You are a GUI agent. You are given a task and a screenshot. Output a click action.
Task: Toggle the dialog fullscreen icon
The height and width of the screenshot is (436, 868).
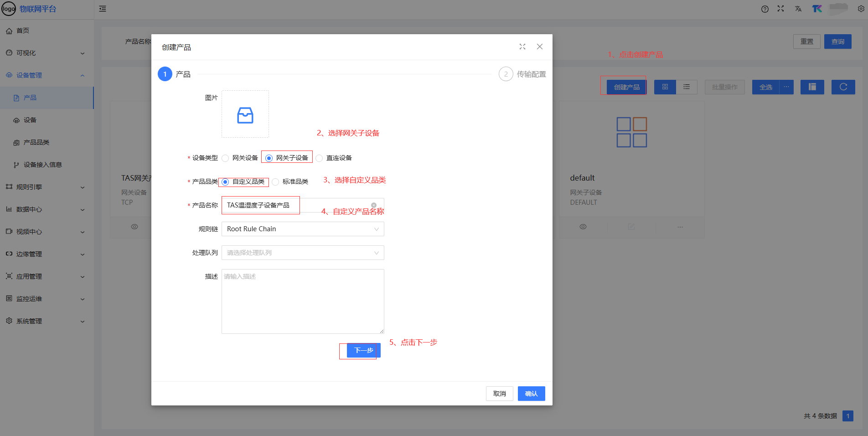click(x=522, y=47)
